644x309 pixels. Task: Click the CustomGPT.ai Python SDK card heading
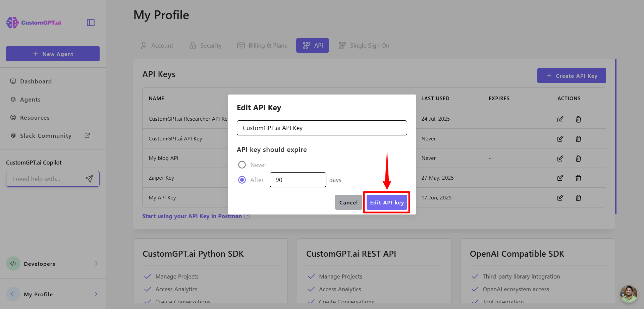tap(193, 254)
